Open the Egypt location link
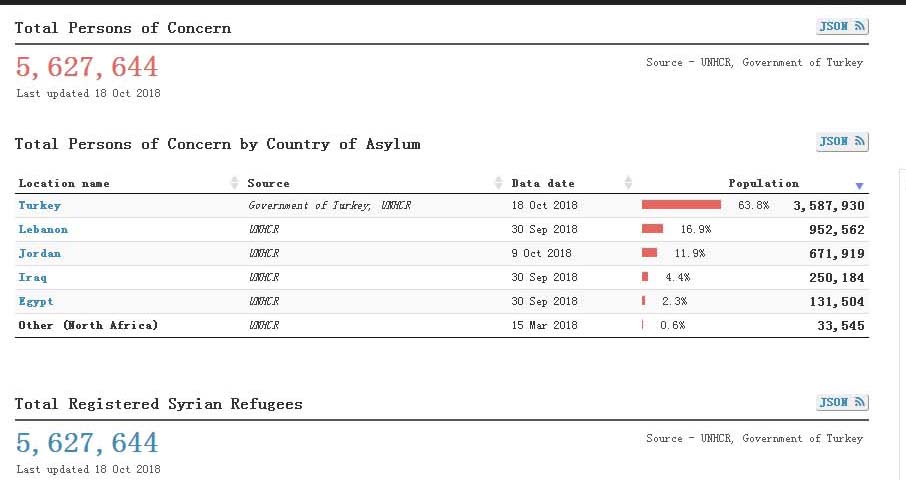Screen dimensions: 906x480 point(36,302)
